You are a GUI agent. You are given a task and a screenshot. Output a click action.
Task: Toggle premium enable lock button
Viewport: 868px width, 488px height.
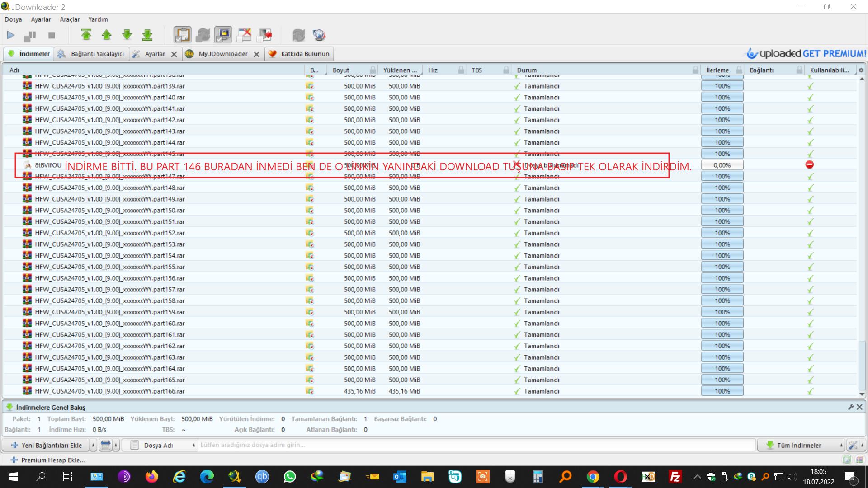223,35
